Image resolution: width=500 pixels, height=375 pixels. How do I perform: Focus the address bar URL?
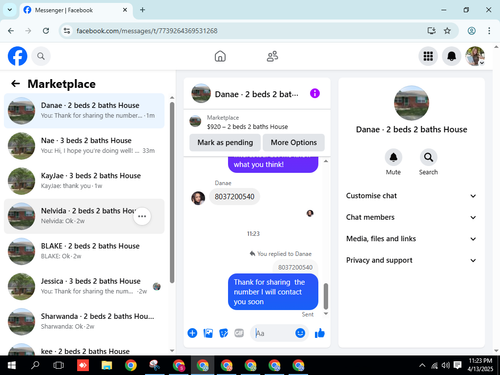click(x=147, y=31)
